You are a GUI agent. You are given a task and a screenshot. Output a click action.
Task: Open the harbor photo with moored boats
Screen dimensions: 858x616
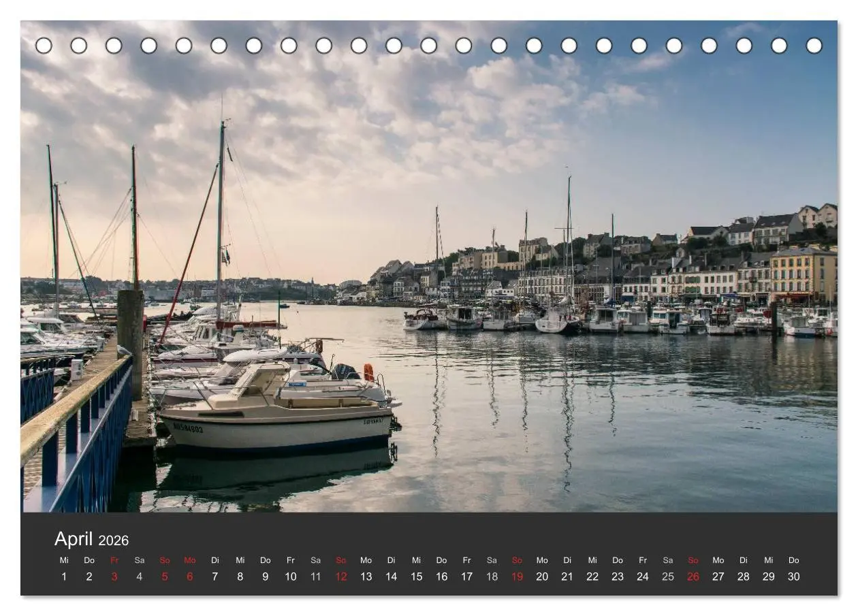pyautogui.click(x=429, y=266)
